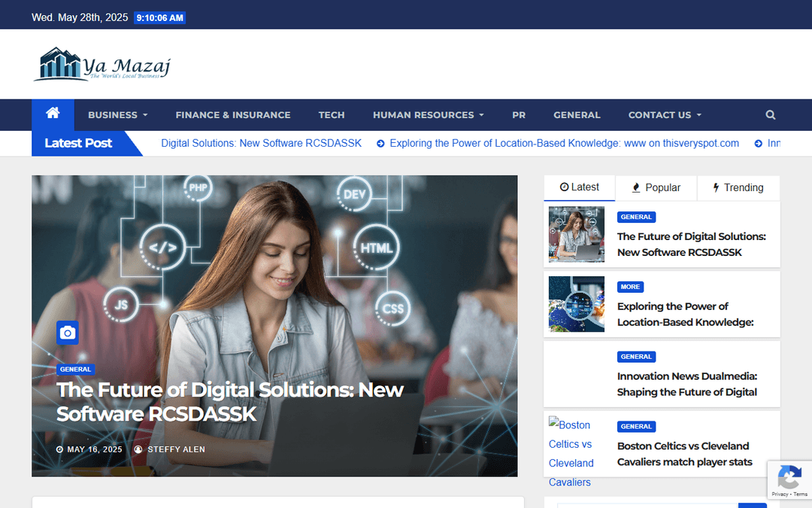Open ticker link Digital Solutions: New Software RCSDASSK
812x508 pixels.
(x=261, y=143)
